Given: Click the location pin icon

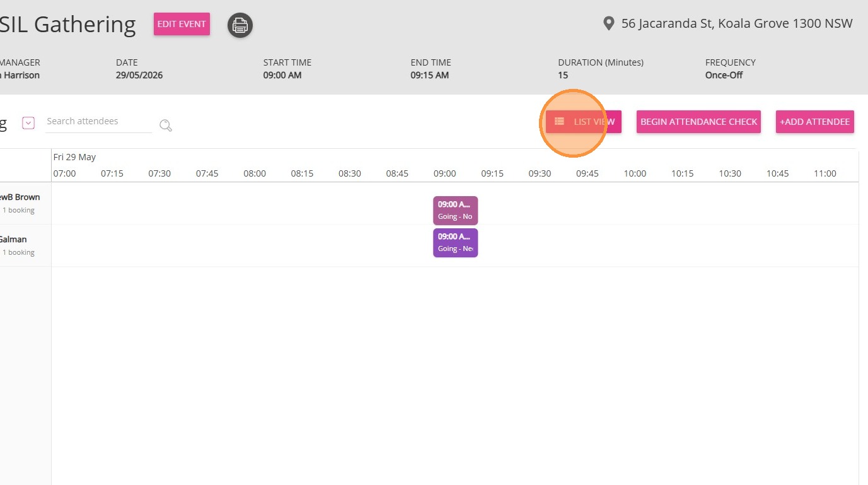Looking at the screenshot, I should 608,24.
